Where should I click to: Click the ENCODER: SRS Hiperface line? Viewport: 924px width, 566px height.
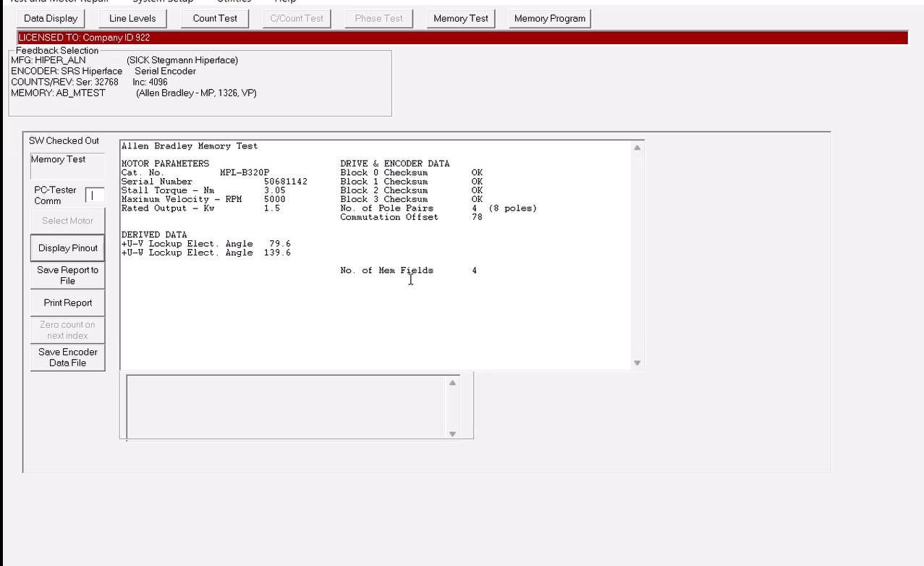(x=67, y=71)
